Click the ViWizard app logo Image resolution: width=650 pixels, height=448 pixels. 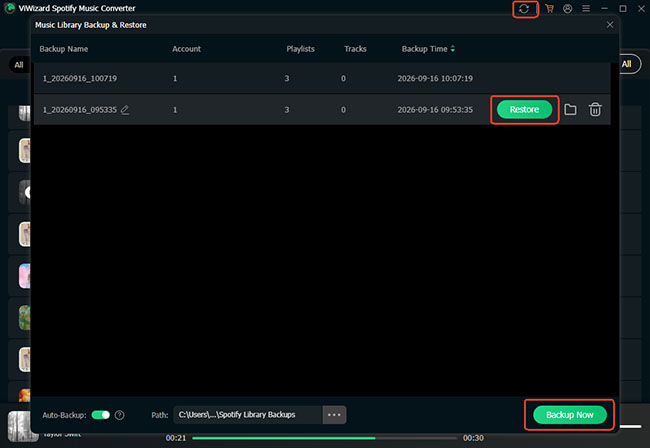tap(9, 8)
